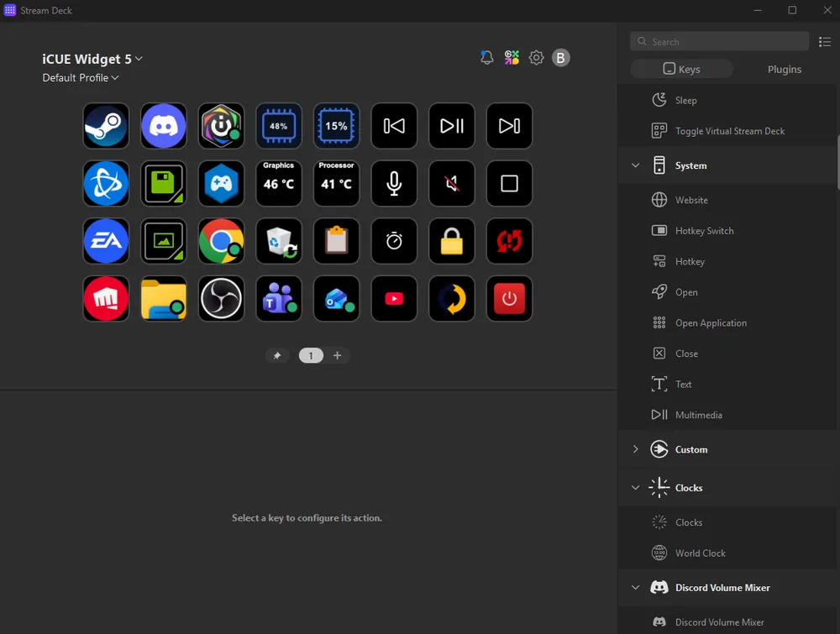Select the clipboard key
Viewport: 840px width, 634px height.
tap(337, 241)
